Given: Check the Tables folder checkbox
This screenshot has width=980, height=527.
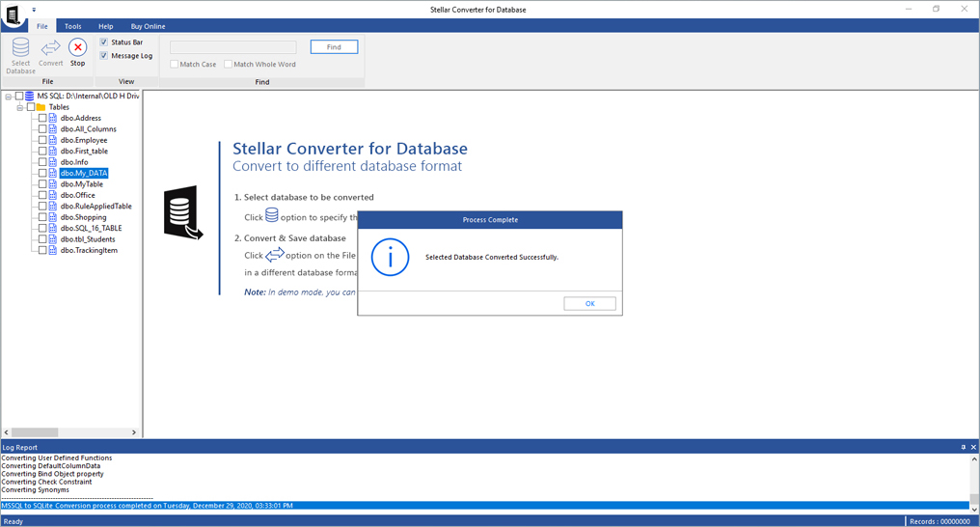Looking at the screenshot, I should coord(31,107).
